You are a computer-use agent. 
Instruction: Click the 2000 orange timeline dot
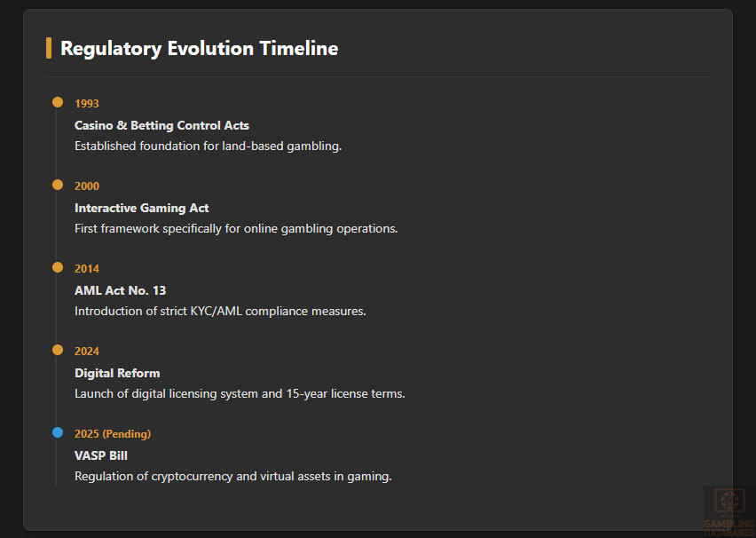pos(58,185)
